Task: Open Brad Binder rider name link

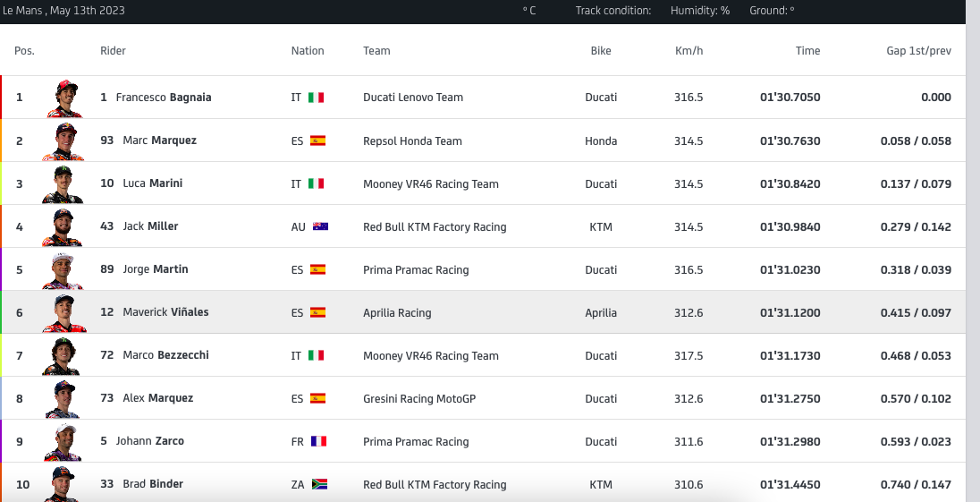Action: point(152,484)
